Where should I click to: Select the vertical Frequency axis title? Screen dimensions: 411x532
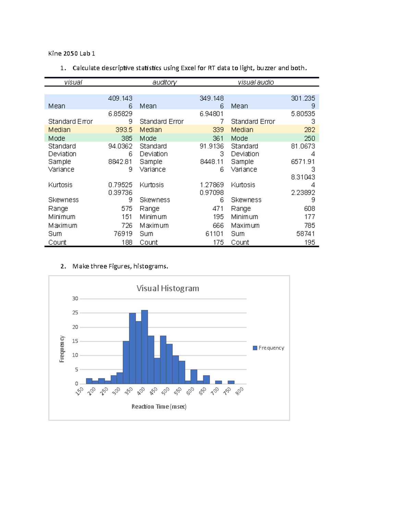pos(62,349)
